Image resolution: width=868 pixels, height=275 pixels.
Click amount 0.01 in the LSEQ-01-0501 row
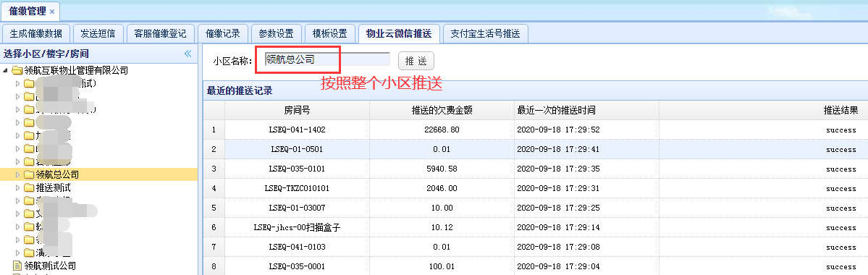coord(442,149)
